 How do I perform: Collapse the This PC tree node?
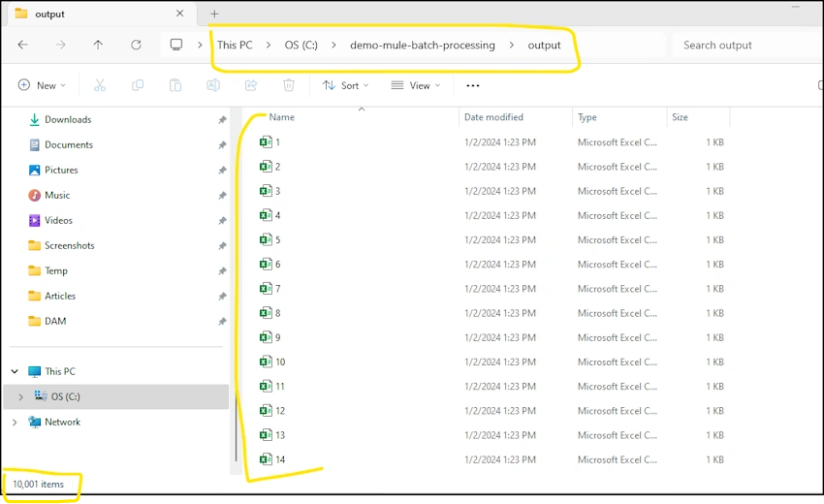[x=15, y=371]
